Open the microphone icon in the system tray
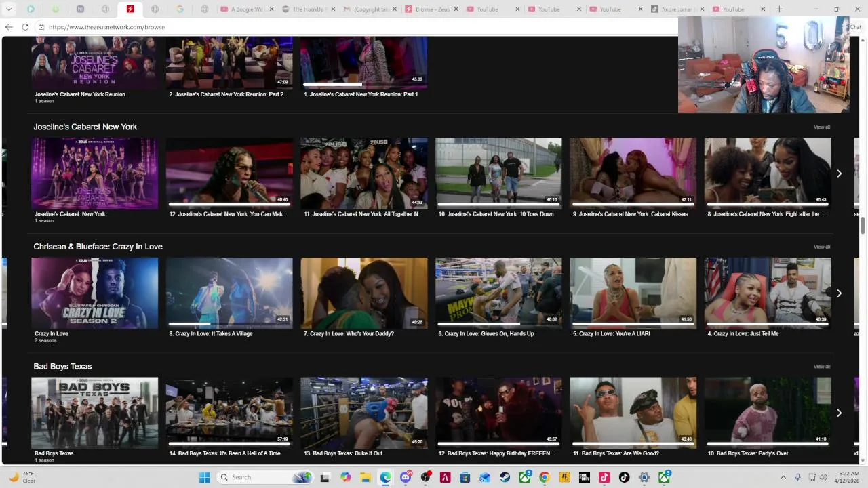The image size is (868, 488). [797, 477]
